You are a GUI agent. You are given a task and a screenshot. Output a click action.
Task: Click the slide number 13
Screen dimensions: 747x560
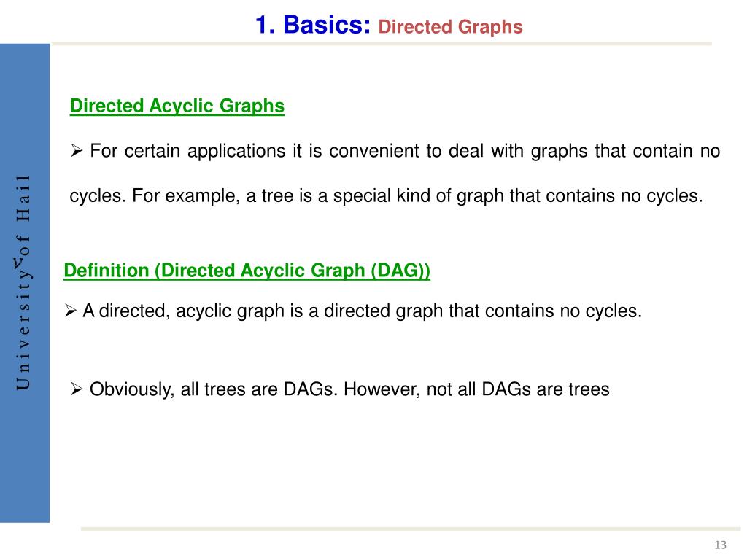[720, 545]
